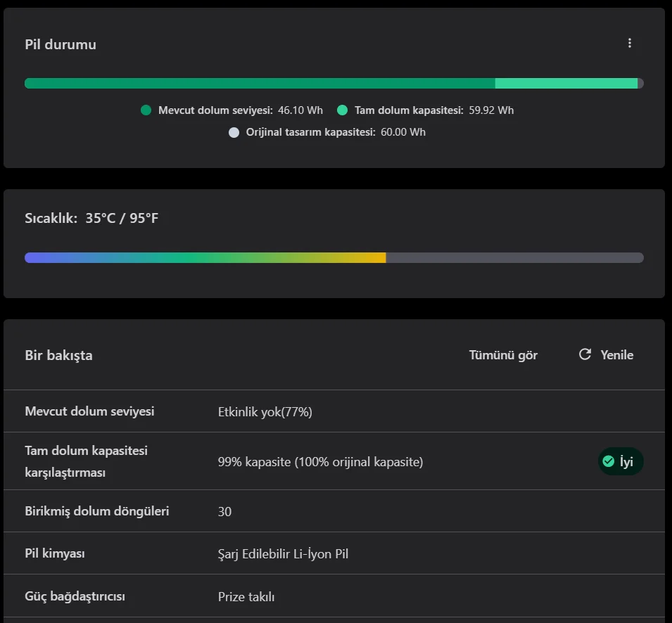The image size is (672, 623).
Task: Click the Sıcaklık 35°C / 95°F heading
Action: (x=91, y=218)
